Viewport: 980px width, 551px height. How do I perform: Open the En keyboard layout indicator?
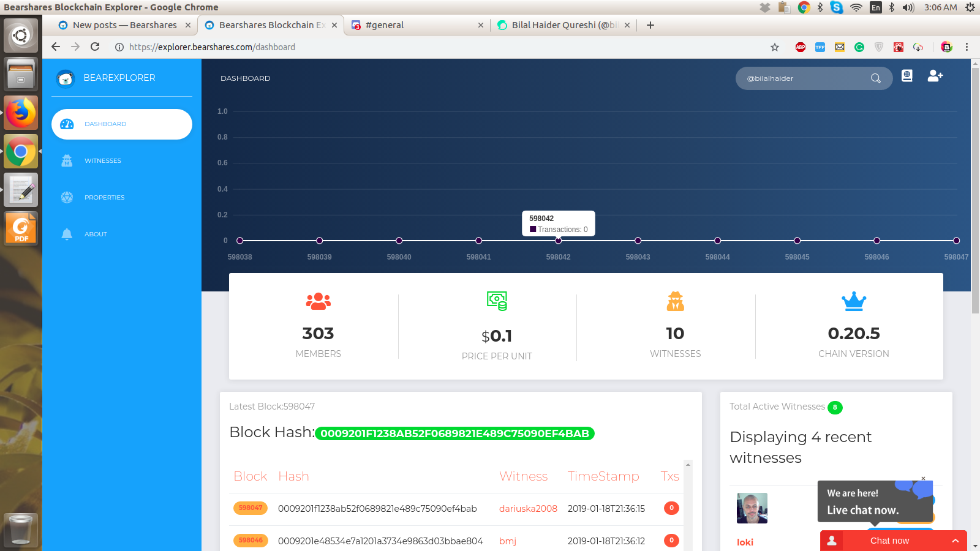tap(876, 7)
